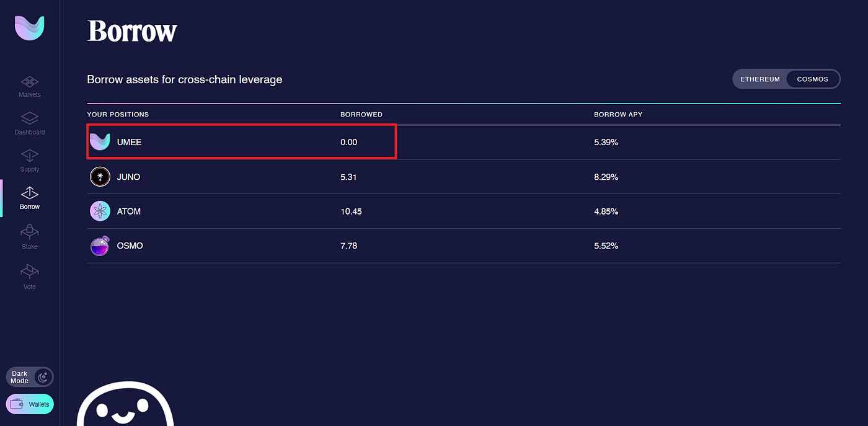Open the Vote icon in the sidebar
Viewport: 868px width, 426px height.
[30, 272]
